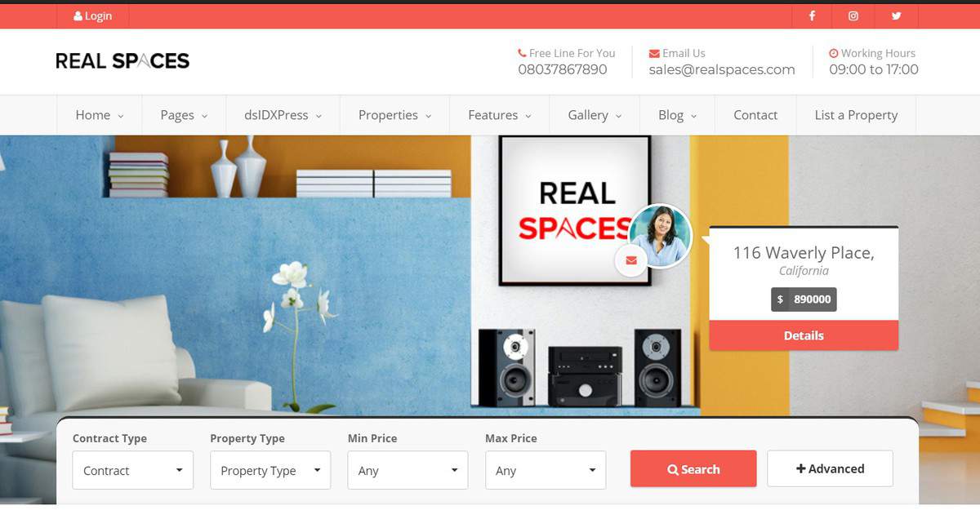
Task: Open the Contract Type dropdown
Action: [132, 470]
